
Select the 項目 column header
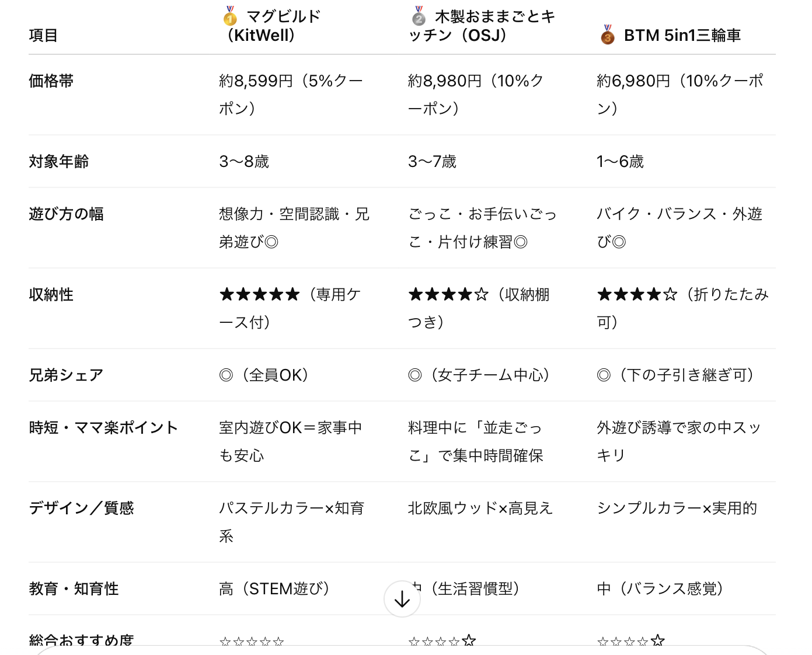click(43, 36)
